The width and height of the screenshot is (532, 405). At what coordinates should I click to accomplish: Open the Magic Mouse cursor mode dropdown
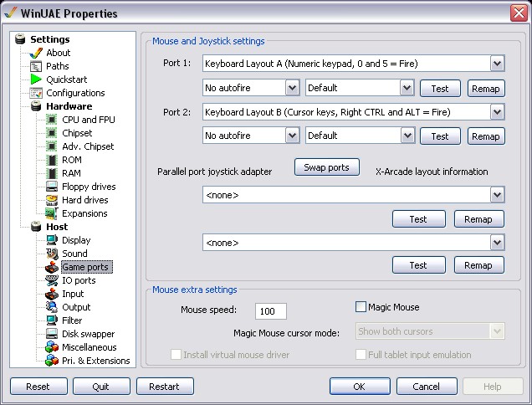(x=497, y=331)
